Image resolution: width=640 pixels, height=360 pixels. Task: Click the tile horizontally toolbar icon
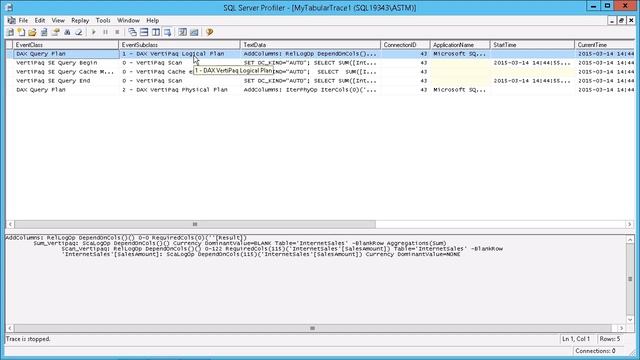[144, 32]
